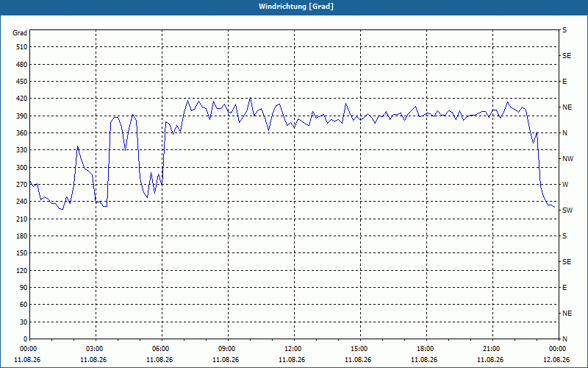Click the 12.08.26 date label
588x368 pixels.
(x=556, y=359)
